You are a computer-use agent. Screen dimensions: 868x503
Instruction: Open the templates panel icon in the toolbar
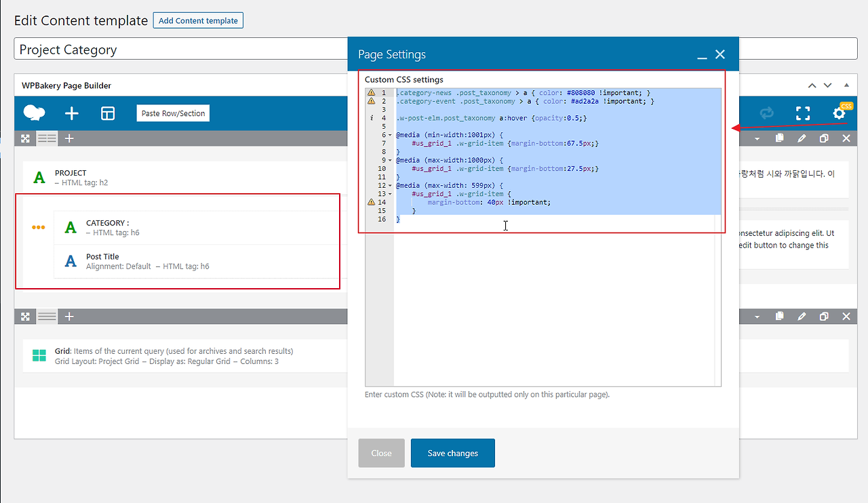pos(108,113)
